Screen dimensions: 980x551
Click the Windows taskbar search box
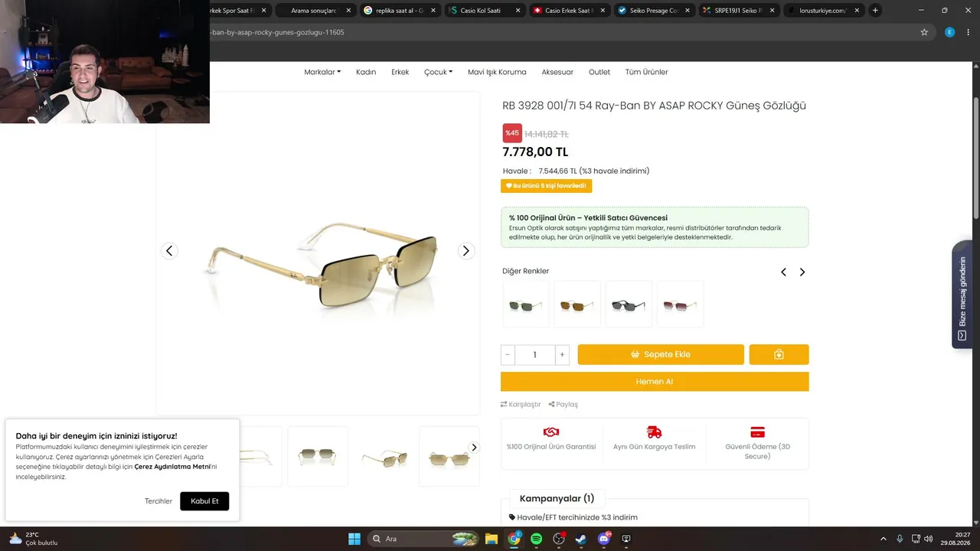click(423, 539)
